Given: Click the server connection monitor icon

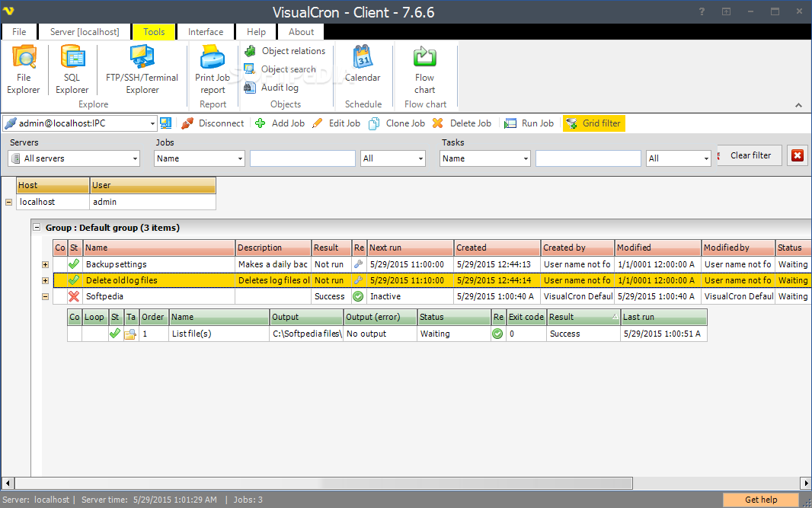Looking at the screenshot, I should (166, 123).
